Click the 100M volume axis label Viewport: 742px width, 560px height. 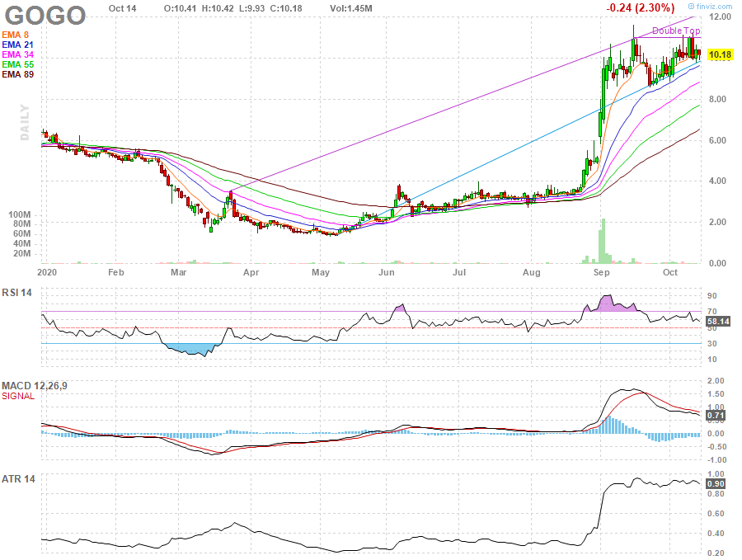coord(20,214)
